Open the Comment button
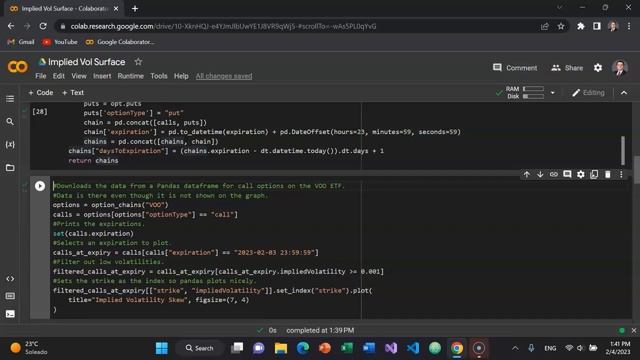The image size is (640, 360). 515,68
